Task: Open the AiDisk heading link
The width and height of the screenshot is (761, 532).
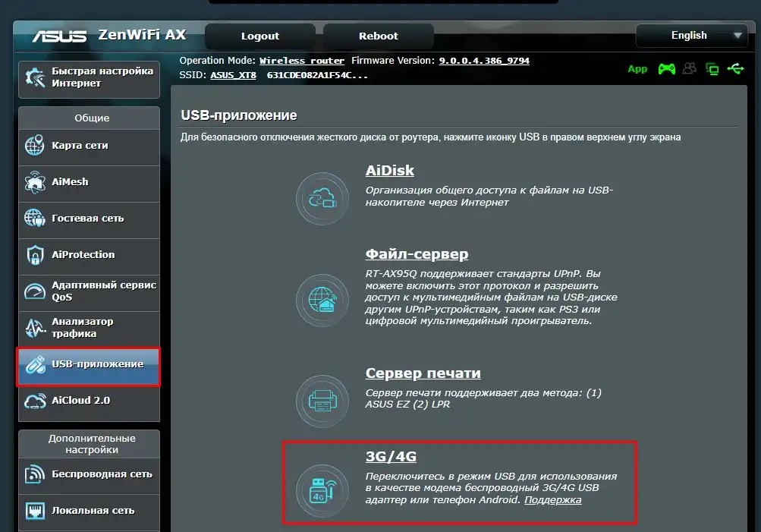Action: point(389,171)
